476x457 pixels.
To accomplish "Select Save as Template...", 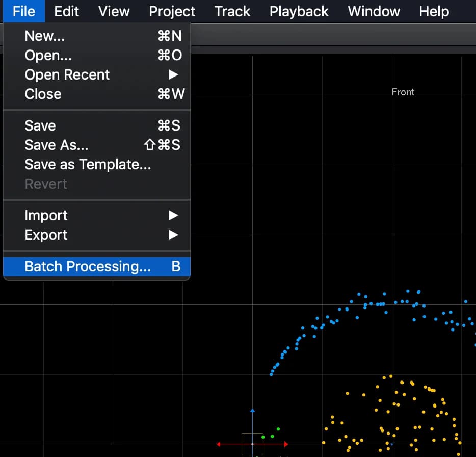I will click(88, 164).
